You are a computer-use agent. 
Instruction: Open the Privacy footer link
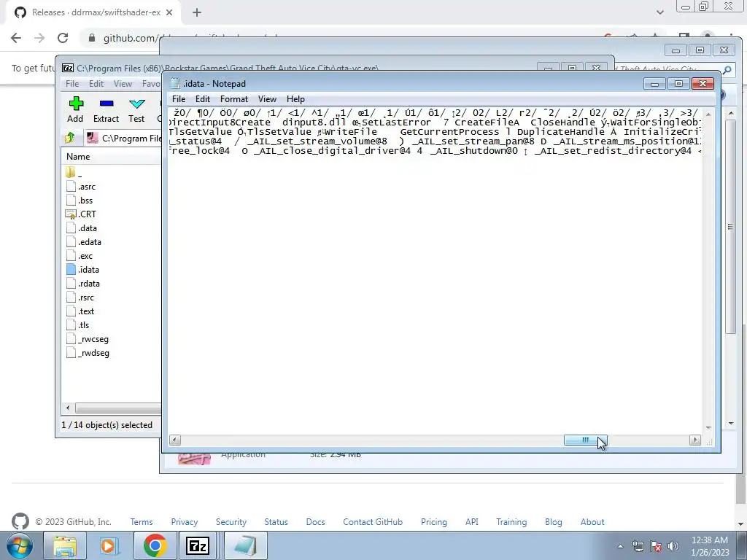click(185, 522)
